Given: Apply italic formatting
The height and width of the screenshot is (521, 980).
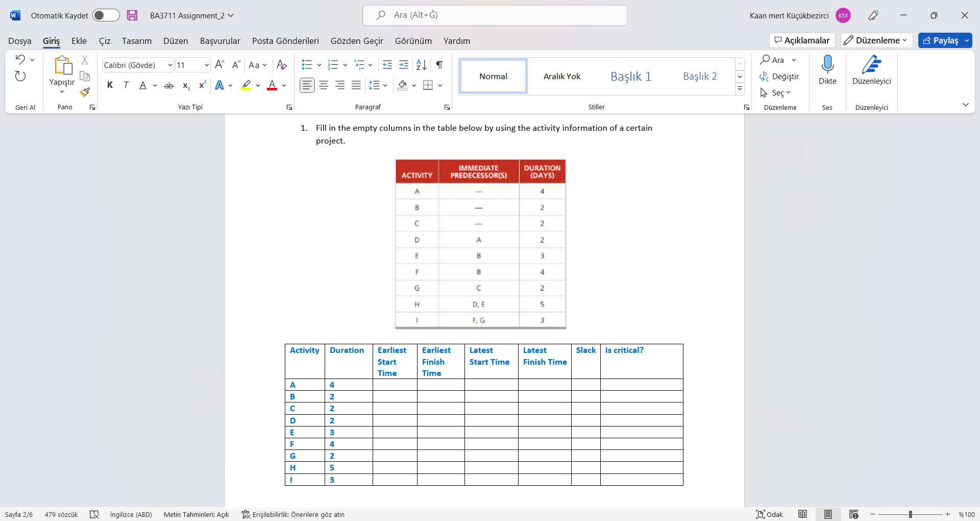Looking at the screenshot, I should [x=126, y=85].
